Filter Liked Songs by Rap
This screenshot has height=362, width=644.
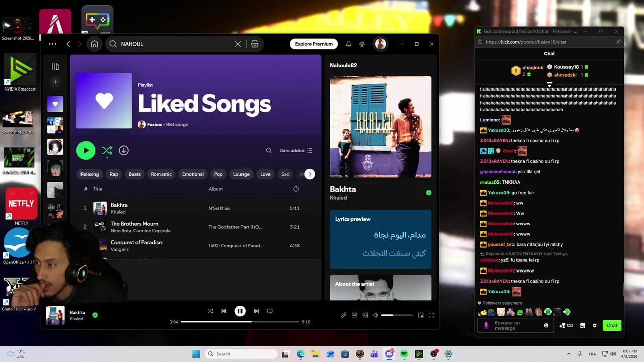pyautogui.click(x=114, y=174)
